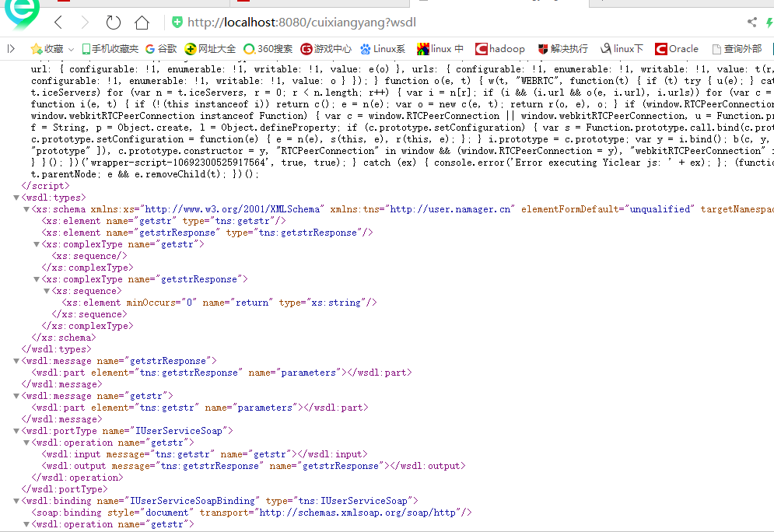This screenshot has height=532, width=774.
Task: Click the green lightning speed icon
Action: point(769,23)
